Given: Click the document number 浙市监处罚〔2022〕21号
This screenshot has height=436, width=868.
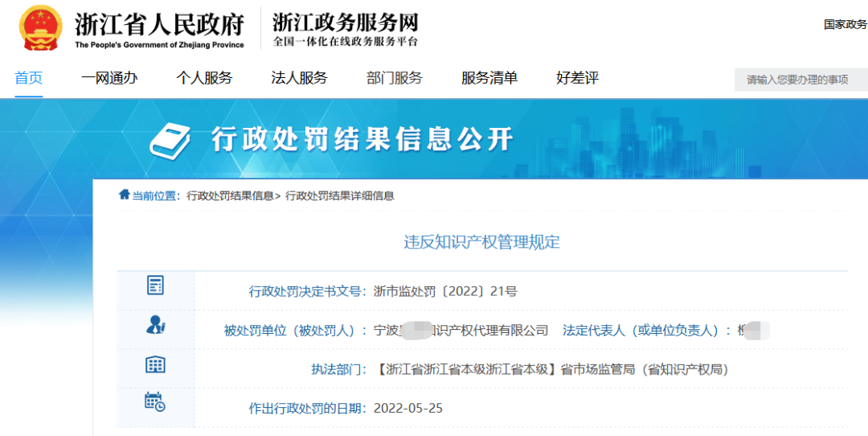Looking at the screenshot, I should (x=445, y=291).
